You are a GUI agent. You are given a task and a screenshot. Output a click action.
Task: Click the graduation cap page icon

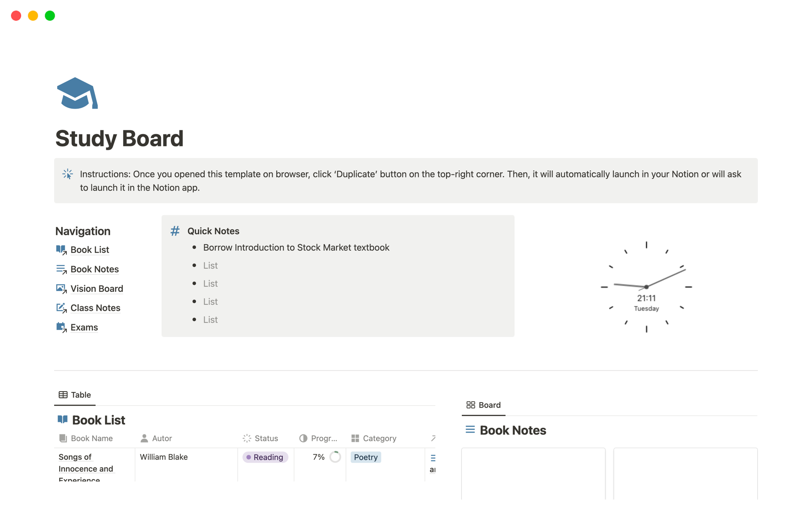pyautogui.click(x=77, y=93)
